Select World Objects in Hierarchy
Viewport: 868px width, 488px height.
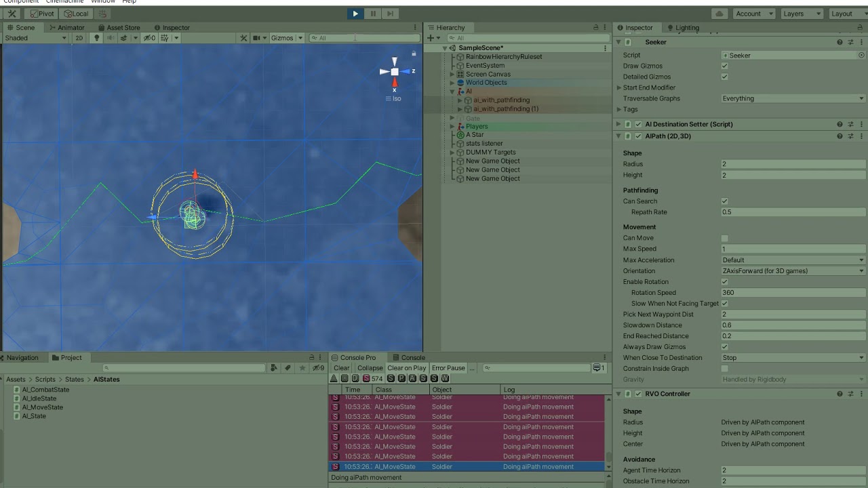point(486,83)
